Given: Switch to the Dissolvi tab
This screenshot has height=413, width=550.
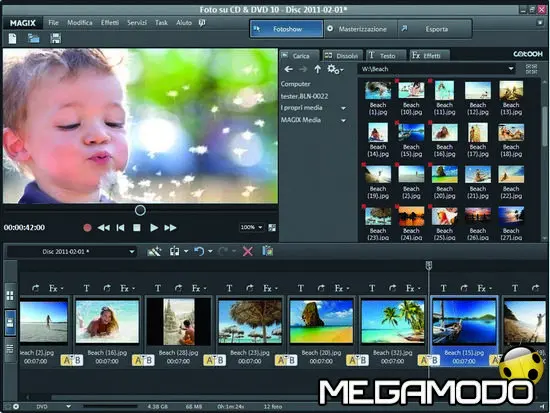Looking at the screenshot, I should pos(342,55).
